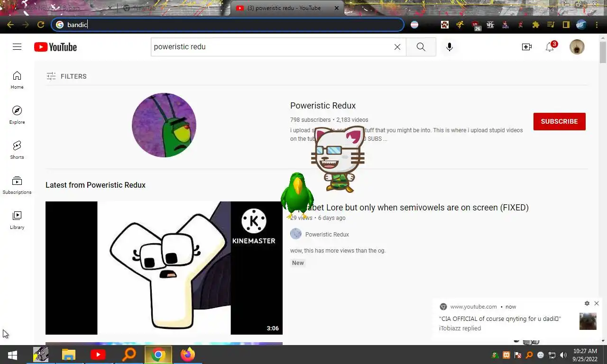Click the trans flag extension icon
607x364 pixels.
point(414,25)
